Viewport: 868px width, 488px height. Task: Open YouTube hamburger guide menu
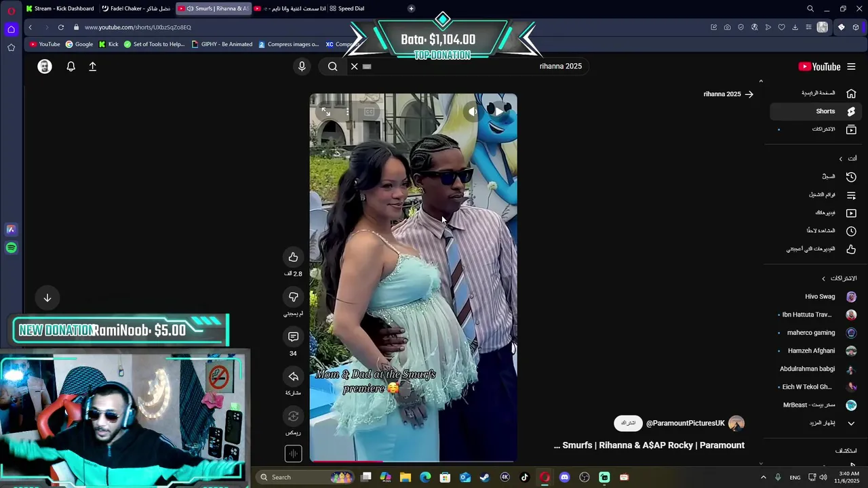point(851,66)
